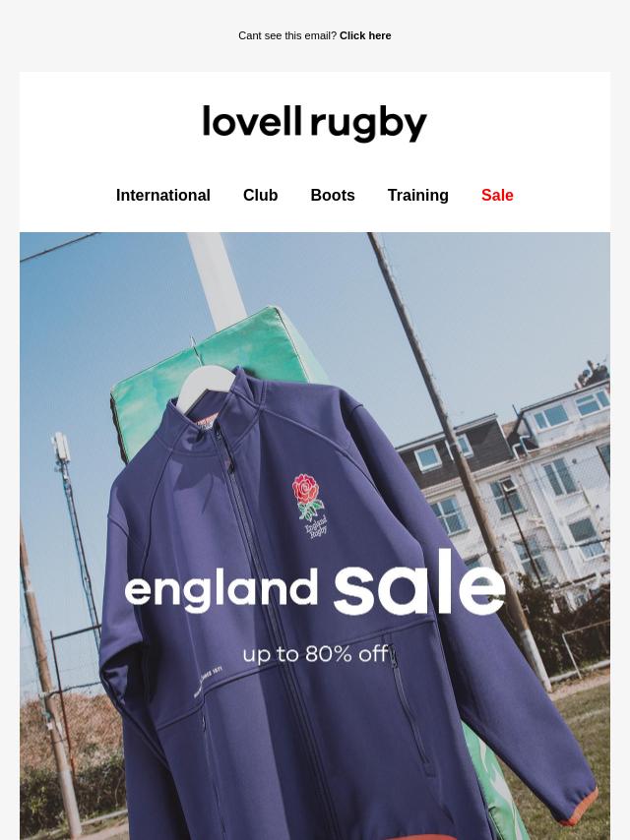The height and width of the screenshot is (840, 630).
Task: Go to the Club section
Action: (260, 195)
